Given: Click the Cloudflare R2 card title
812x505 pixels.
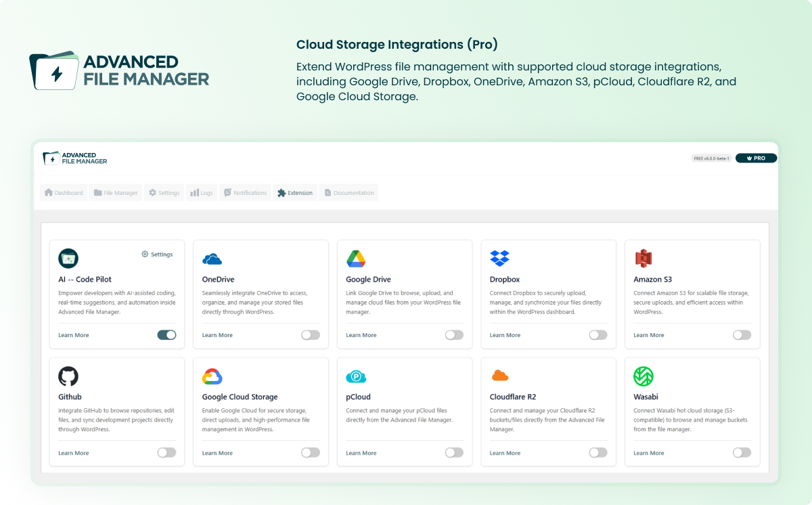Looking at the screenshot, I should (x=513, y=397).
